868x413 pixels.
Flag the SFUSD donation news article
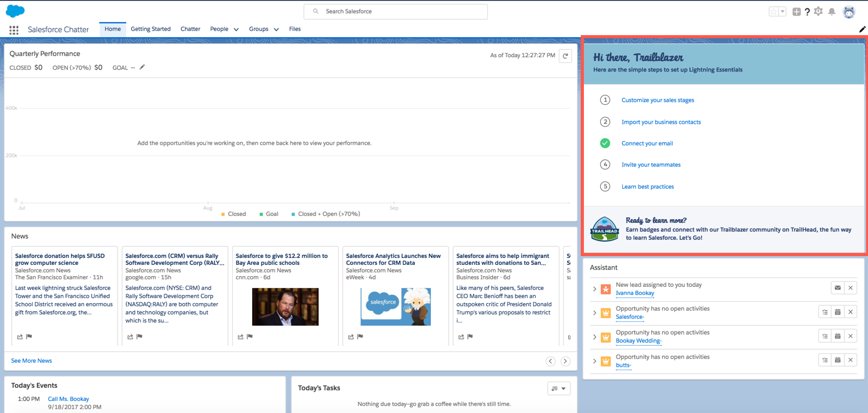(x=29, y=337)
